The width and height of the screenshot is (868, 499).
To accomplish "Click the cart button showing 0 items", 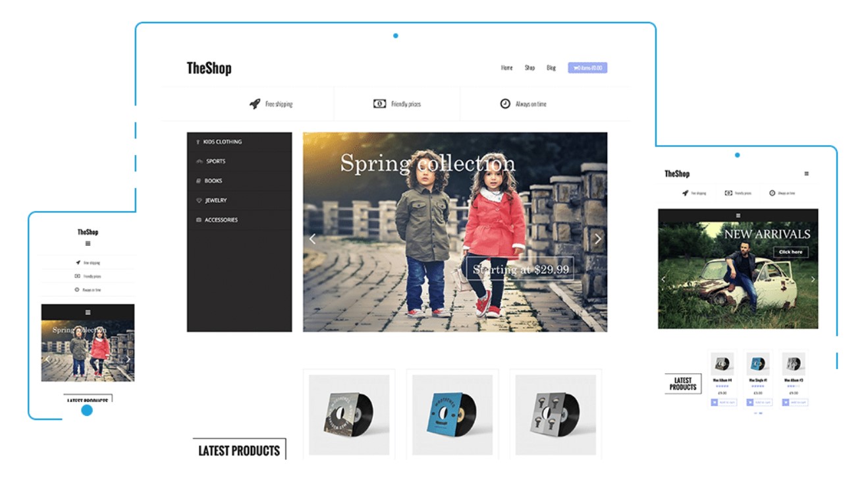I will coord(587,68).
